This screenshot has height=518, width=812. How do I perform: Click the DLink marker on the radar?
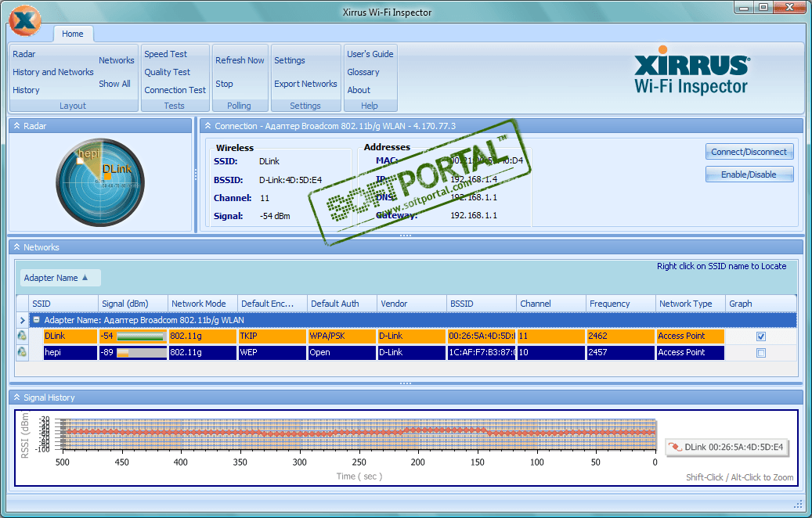(x=108, y=177)
